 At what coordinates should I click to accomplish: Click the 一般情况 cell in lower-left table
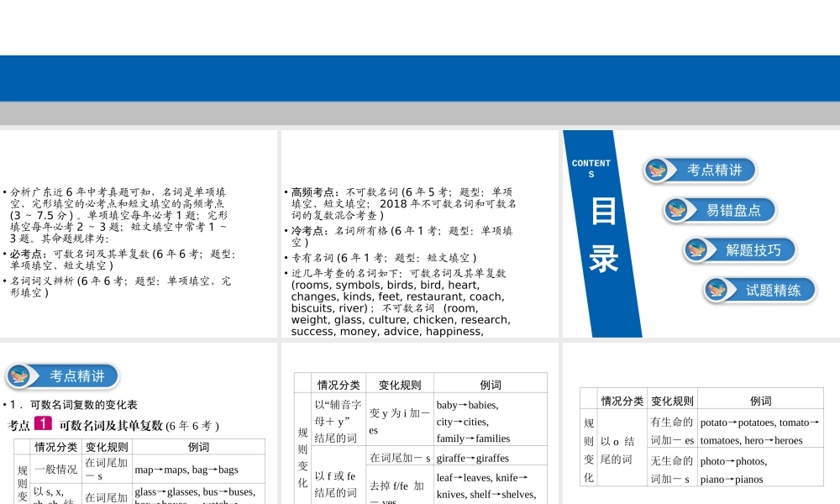coord(55,470)
